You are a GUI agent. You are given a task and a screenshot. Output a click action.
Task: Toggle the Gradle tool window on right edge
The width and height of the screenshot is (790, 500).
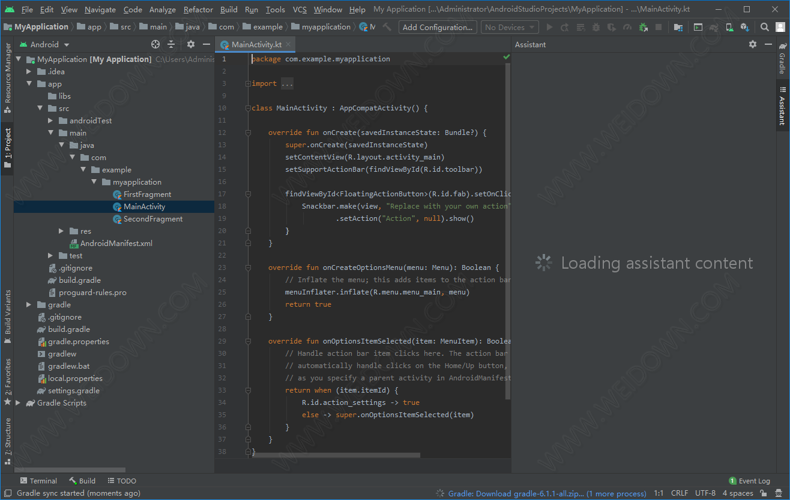[782, 58]
